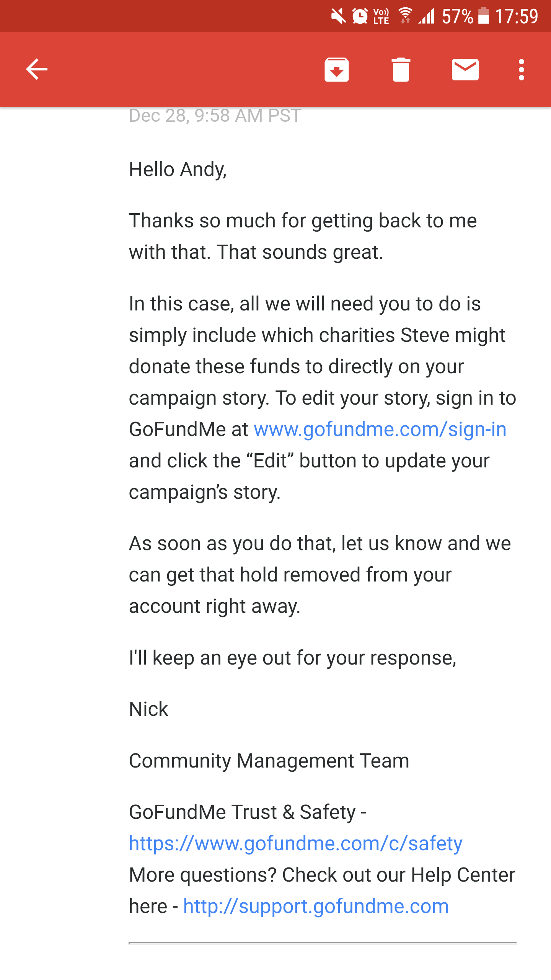The image size is (551, 980).
Task: Mark email as unread with envelope icon
Action: coord(465,69)
